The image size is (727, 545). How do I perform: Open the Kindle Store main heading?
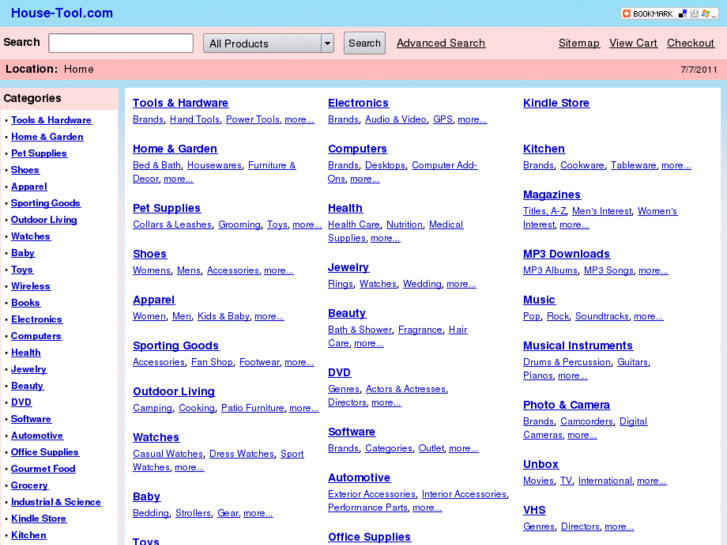tap(556, 103)
